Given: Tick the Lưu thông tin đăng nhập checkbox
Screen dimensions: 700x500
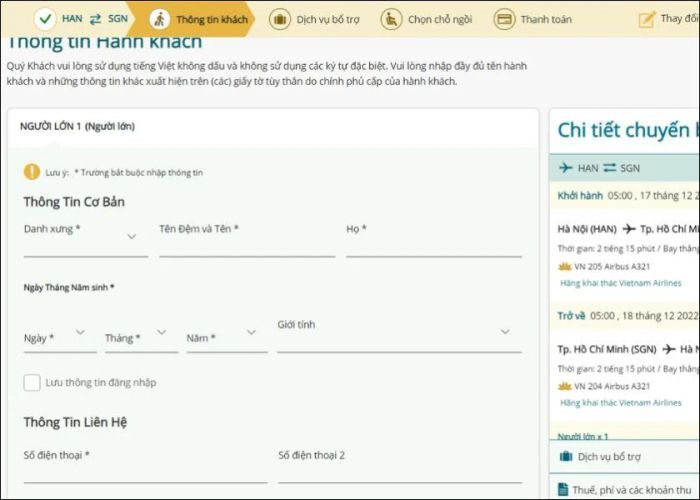Looking at the screenshot, I should click(x=32, y=383).
